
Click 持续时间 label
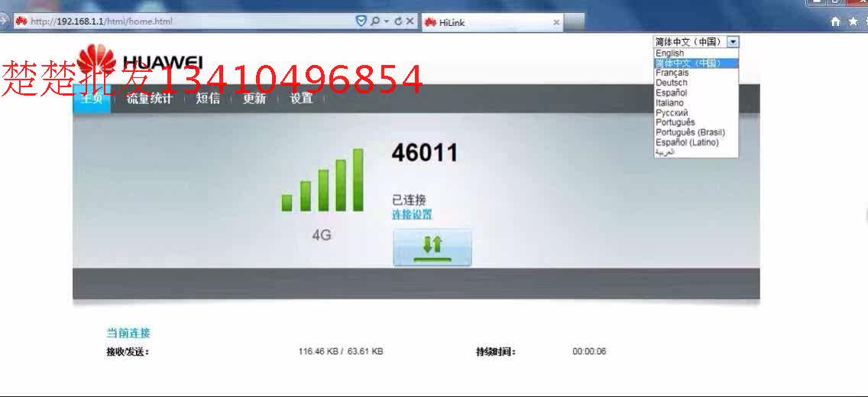(x=496, y=352)
